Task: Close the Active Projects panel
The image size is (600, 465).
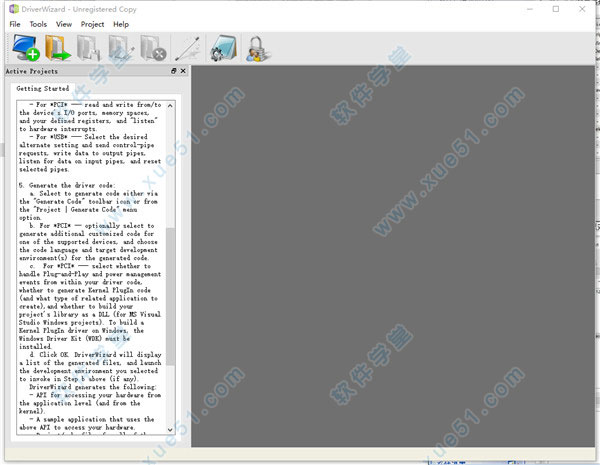Action: click(182, 72)
